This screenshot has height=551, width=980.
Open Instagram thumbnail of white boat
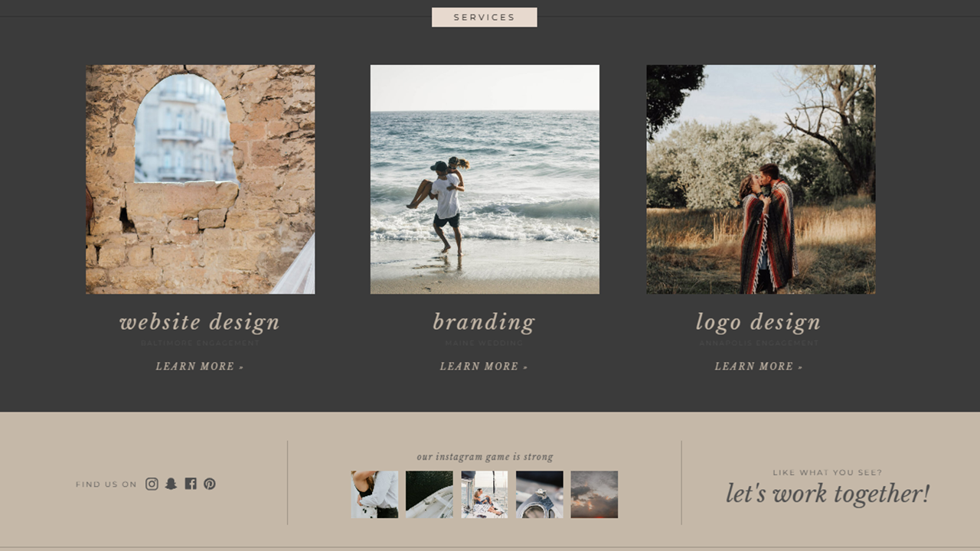(430, 494)
